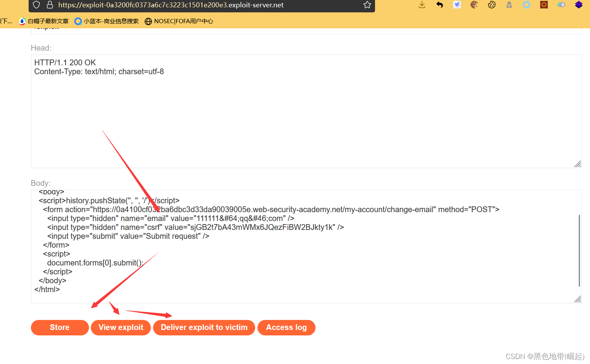590x364 pixels.
Task: Click the Body textarea vertical scrollbar
Action: (579, 250)
